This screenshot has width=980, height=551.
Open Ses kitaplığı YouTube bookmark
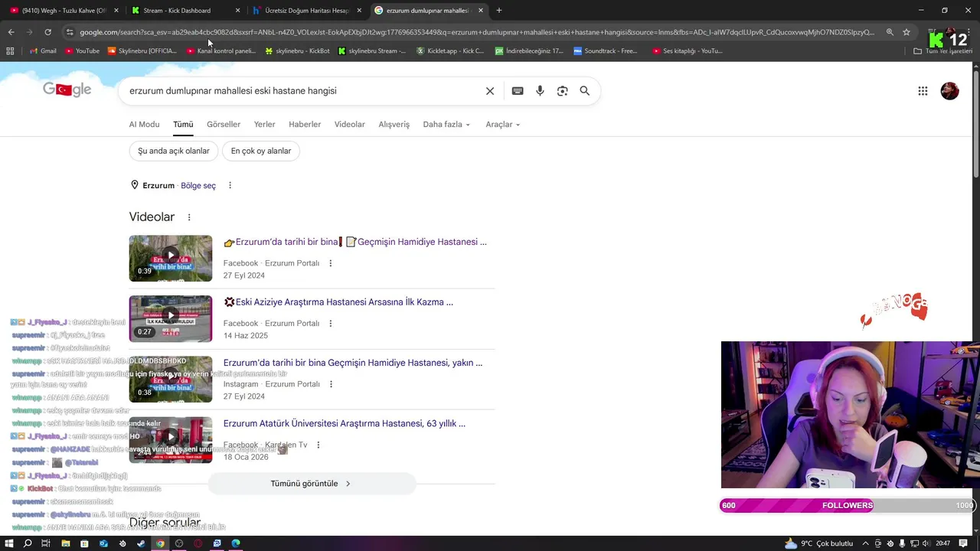[x=687, y=51]
